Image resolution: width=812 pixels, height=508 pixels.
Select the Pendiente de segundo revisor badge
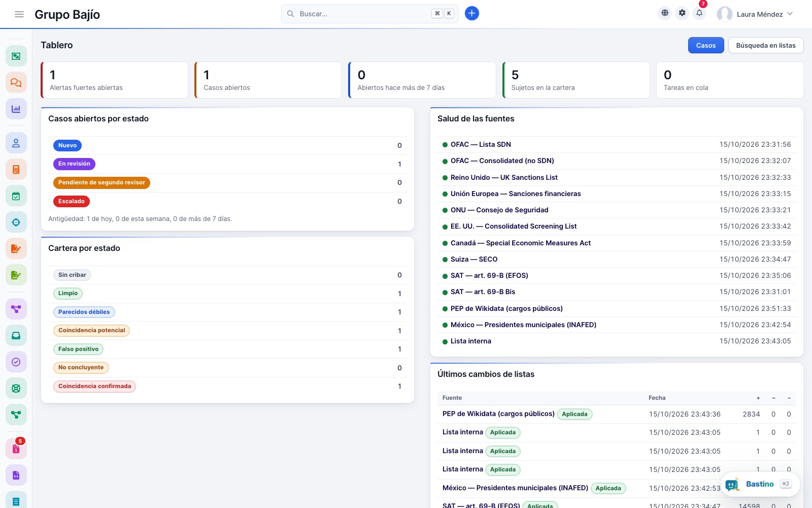click(x=101, y=182)
